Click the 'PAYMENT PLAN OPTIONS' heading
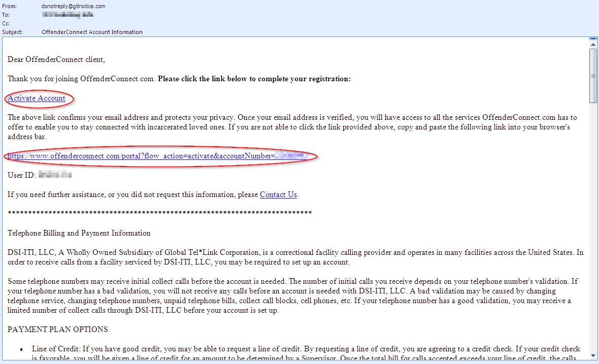Screen dimensions: 599x364 (58, 329)
